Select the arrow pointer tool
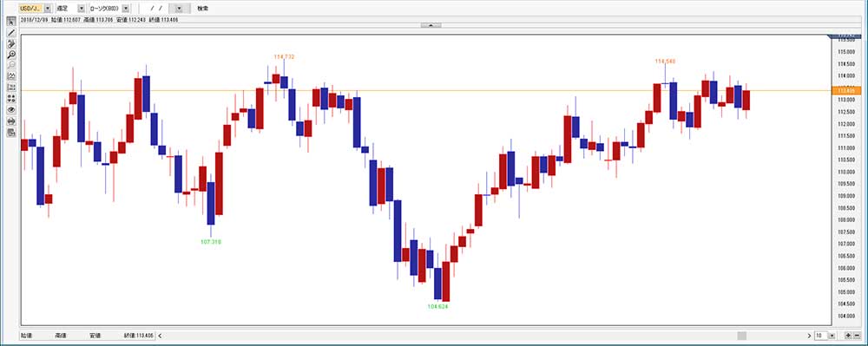This screenshot has height=346, width=868. point(11,22)
